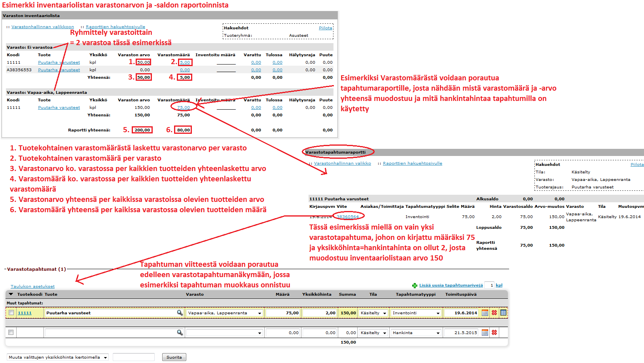Click the Hankinta row unit price field
Viewport: 644px width, 363px height.
tap(320, 333)
